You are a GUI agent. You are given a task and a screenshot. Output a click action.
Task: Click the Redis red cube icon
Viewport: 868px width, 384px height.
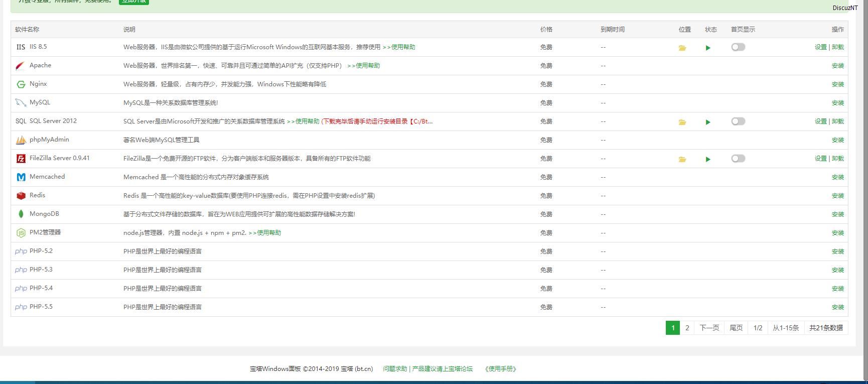click(21, 196)
